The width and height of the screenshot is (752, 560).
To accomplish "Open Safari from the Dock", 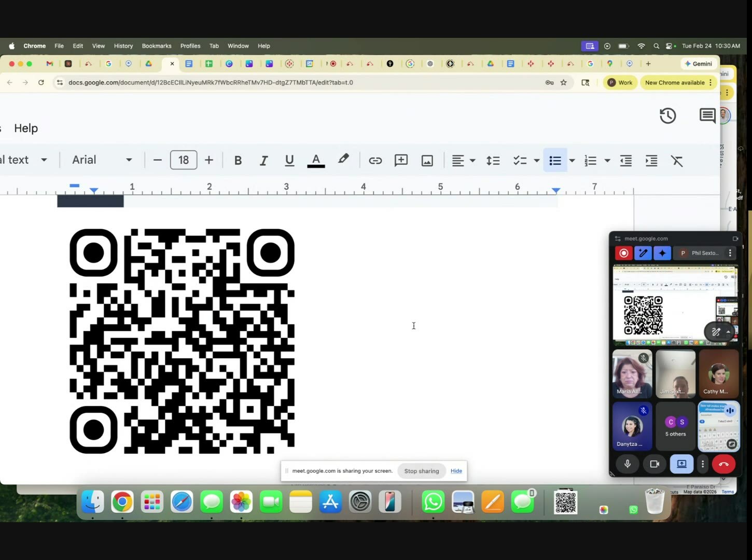I will [x=182, y=502].
